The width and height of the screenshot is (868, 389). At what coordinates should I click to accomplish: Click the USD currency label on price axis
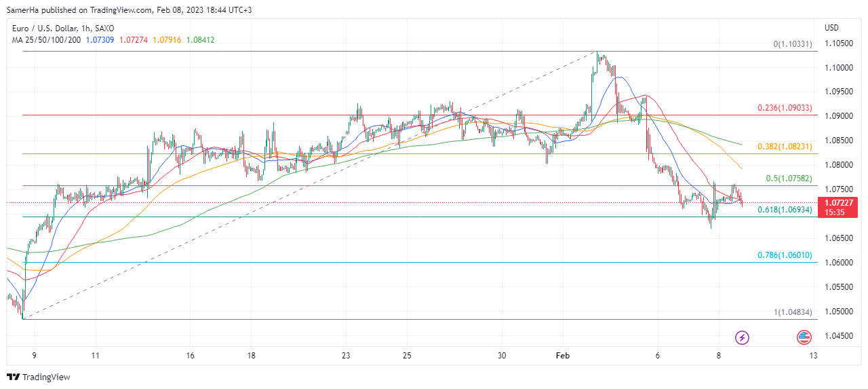click(831, 28)
